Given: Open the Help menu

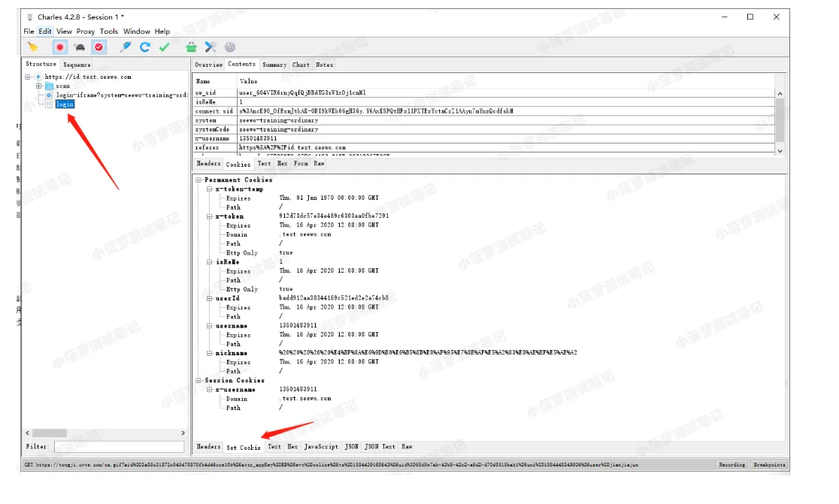Looking at the screenshot, I should pyautogui.click(x=162, y=32).
